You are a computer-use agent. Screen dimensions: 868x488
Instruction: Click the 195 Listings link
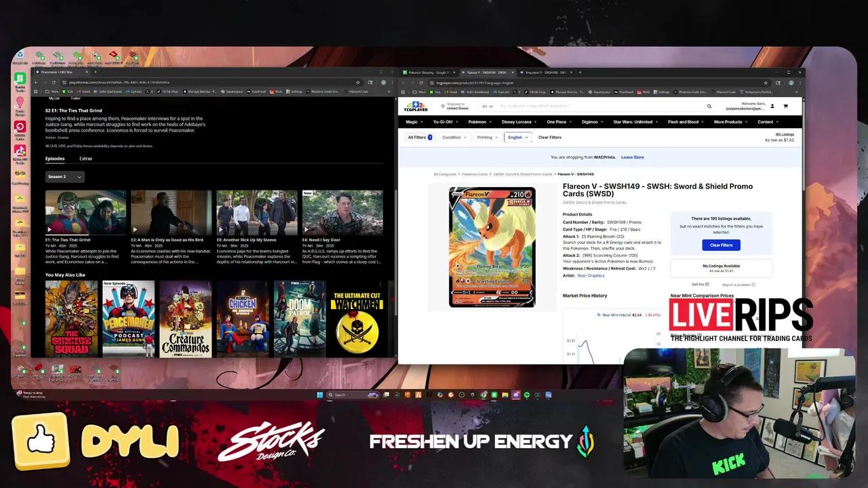coord(785,134)
